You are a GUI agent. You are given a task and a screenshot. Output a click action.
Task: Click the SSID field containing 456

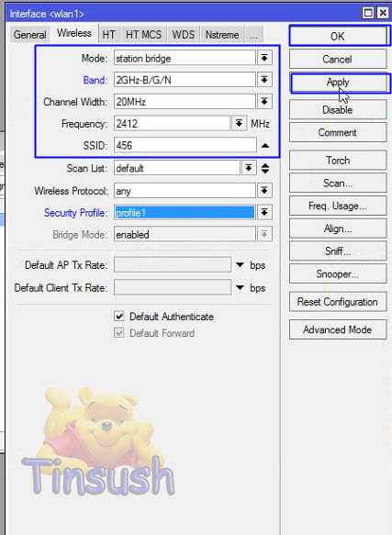click(185, 146)
